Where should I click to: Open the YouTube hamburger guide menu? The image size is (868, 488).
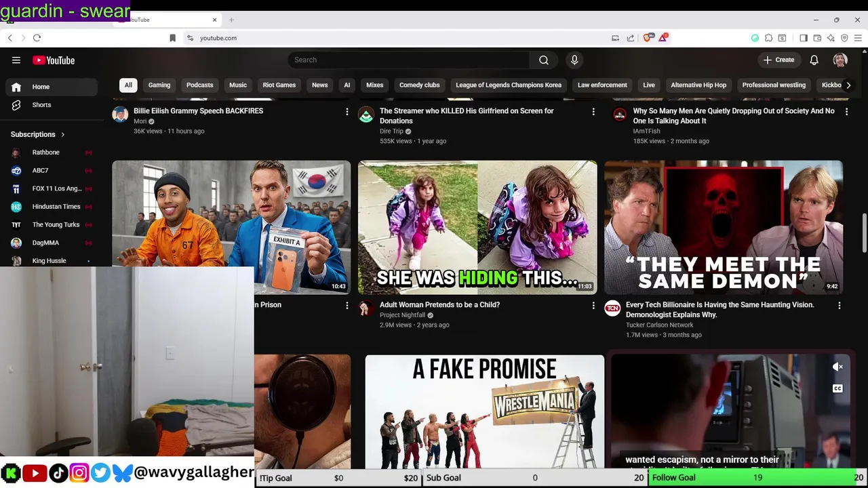pos(16,60)
